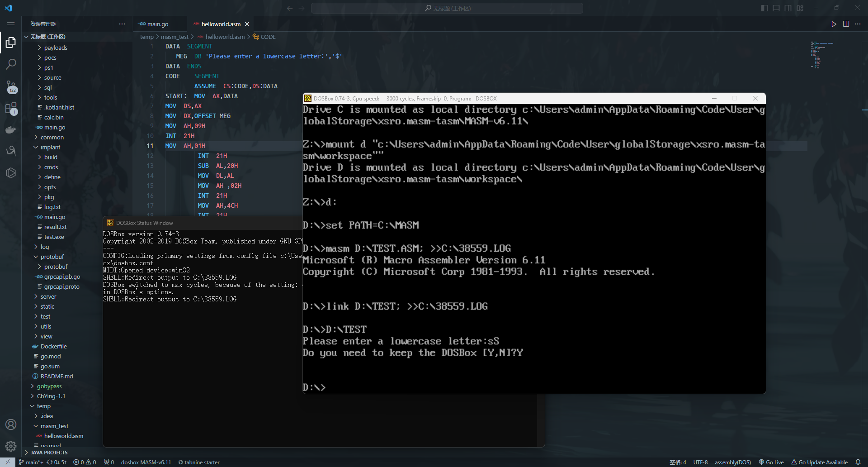
Task: Click the helloworld.asm breadcrumb item
Action: click(221, 37)
